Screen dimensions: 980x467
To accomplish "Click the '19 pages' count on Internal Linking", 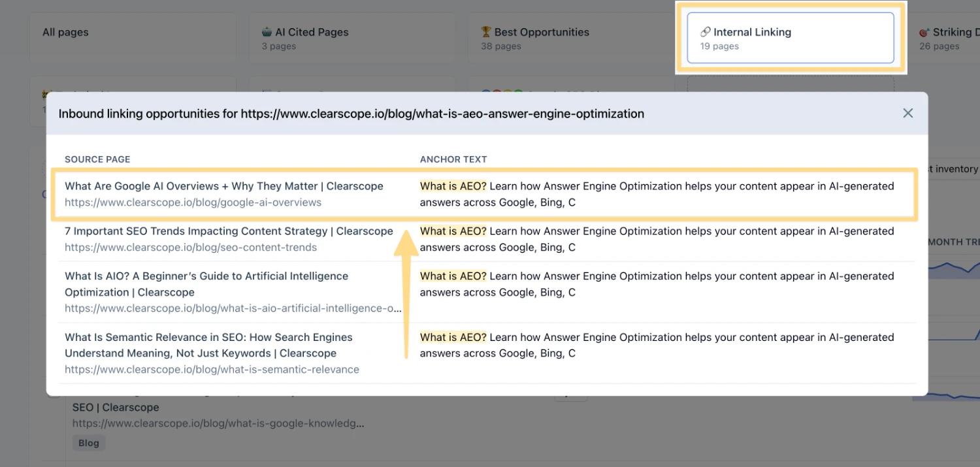I will (x=719, y=46).
